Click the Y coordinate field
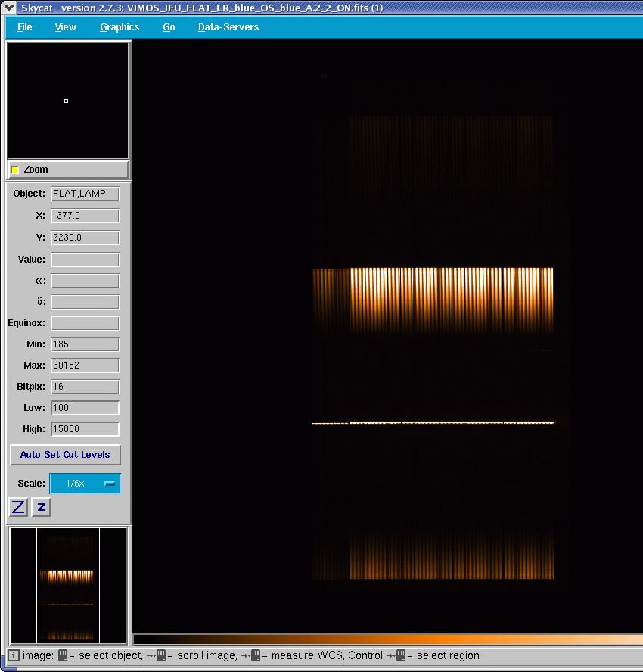Viewport: 643px width, 672px height. (x=85, y=238)
